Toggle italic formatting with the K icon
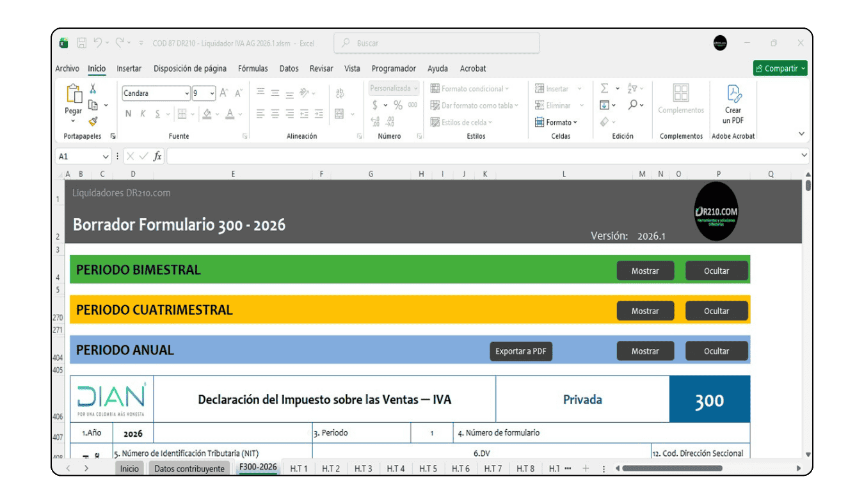The width and height of the screenshot is (864, 504). 143,113
